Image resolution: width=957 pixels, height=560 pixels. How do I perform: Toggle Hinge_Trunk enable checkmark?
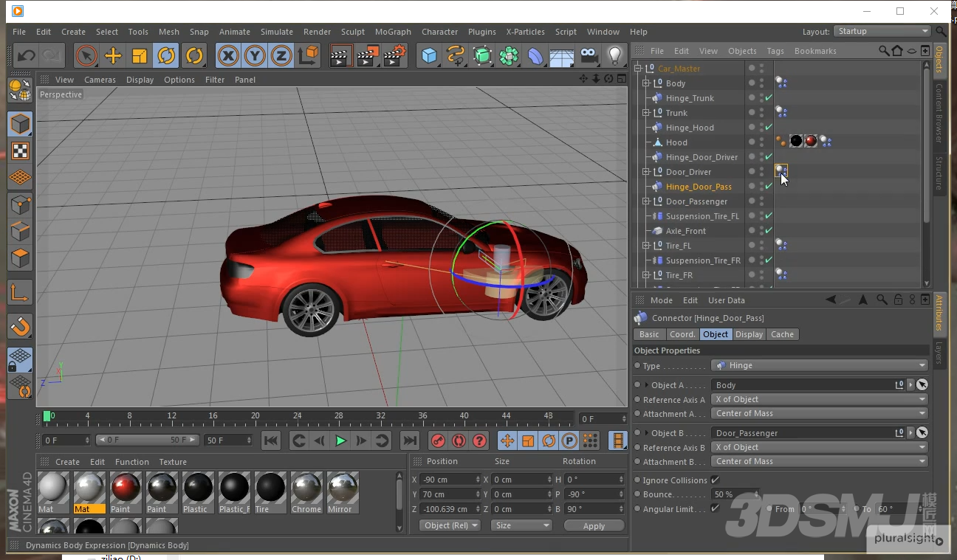pos(769,98)
